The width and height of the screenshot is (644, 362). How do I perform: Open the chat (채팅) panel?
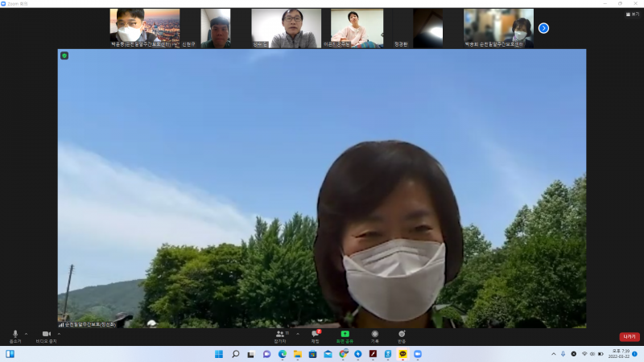[316, 336]
